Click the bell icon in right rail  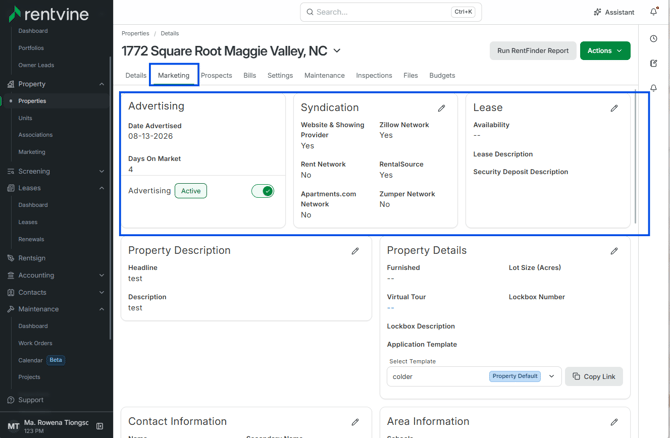653,88
